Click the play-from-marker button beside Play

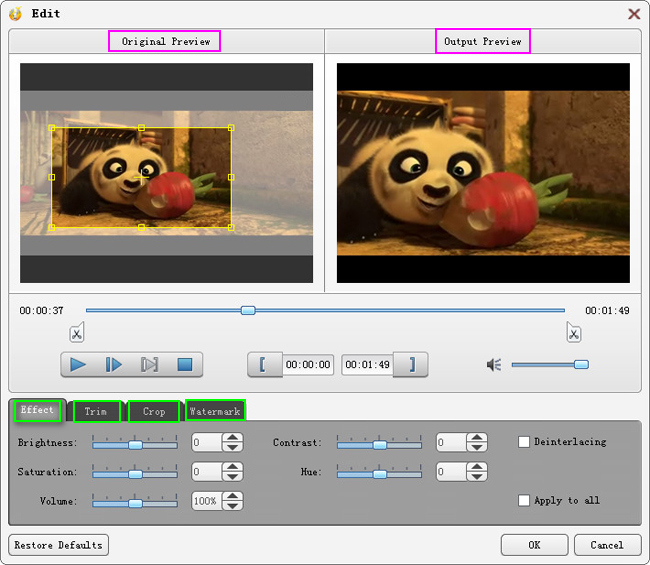point(114,365)
